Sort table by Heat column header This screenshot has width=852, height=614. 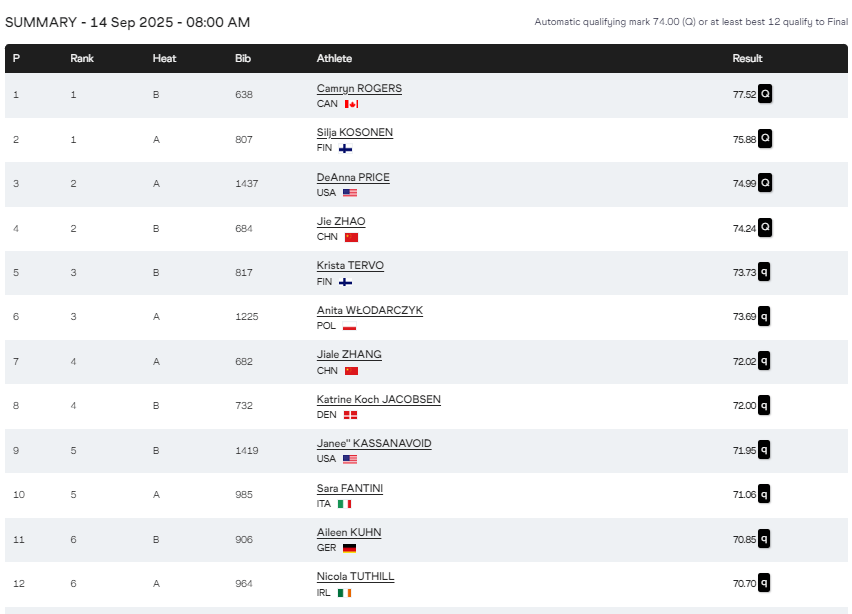pyautogui.click(x=164, y=59)
